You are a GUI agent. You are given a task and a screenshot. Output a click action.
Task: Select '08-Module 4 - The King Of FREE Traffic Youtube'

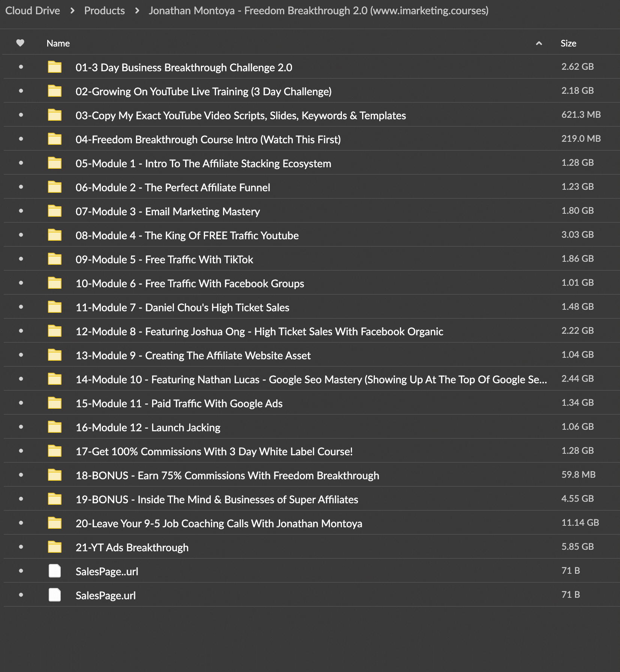187,235
